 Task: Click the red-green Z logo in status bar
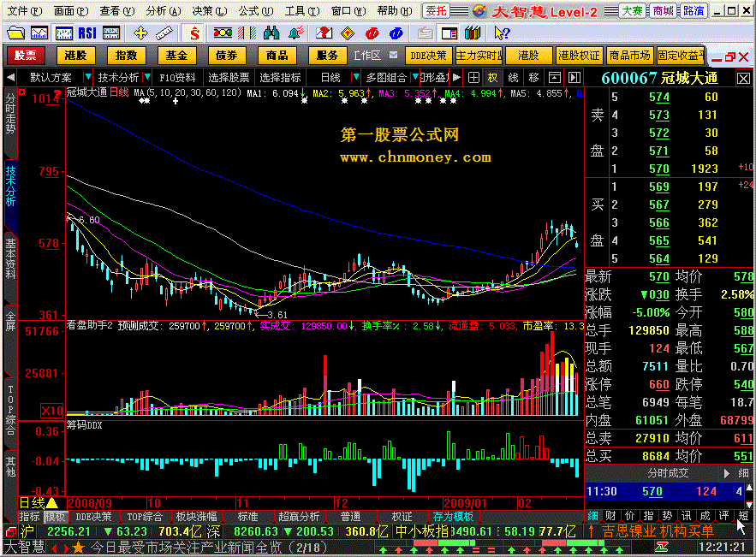pyautogui.click(x=662, y=547)
